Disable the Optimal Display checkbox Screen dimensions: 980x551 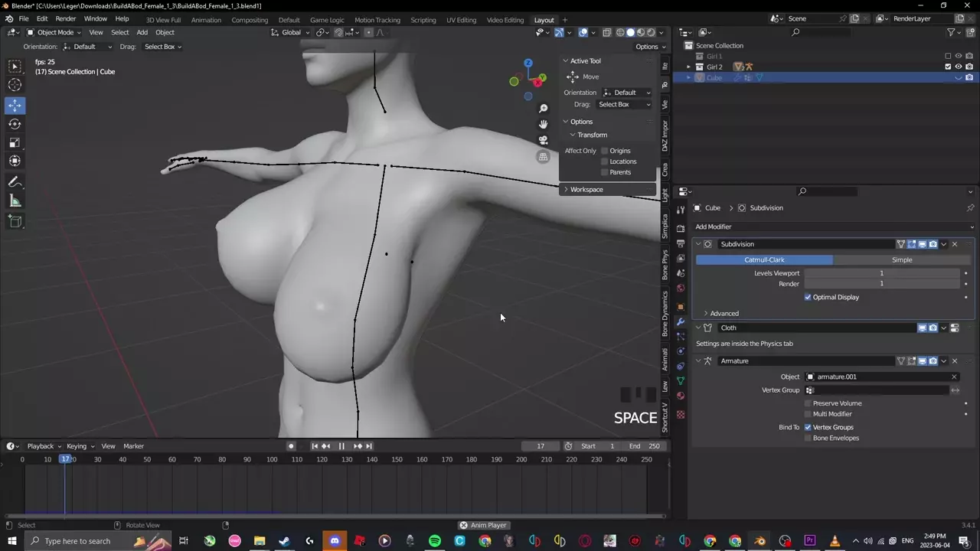808,297
